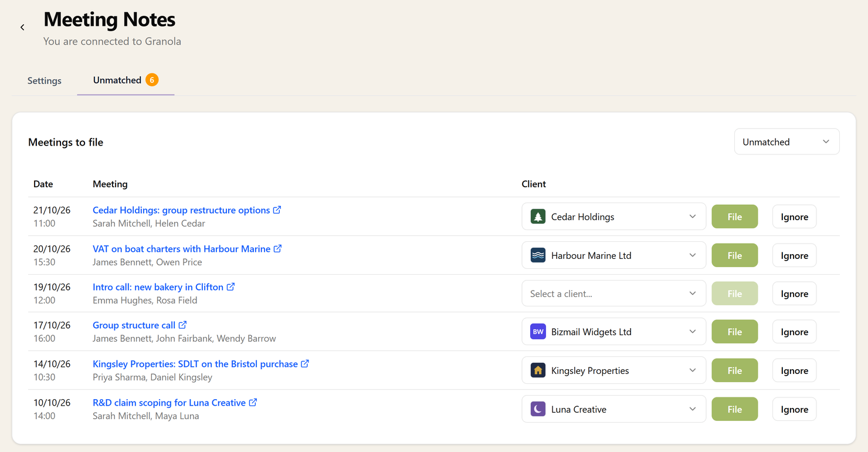Click the 'Sarah Mitchell, Helen Cedar' attendees text
Screen dimensions: 868x452
click(x=149, y=223)
